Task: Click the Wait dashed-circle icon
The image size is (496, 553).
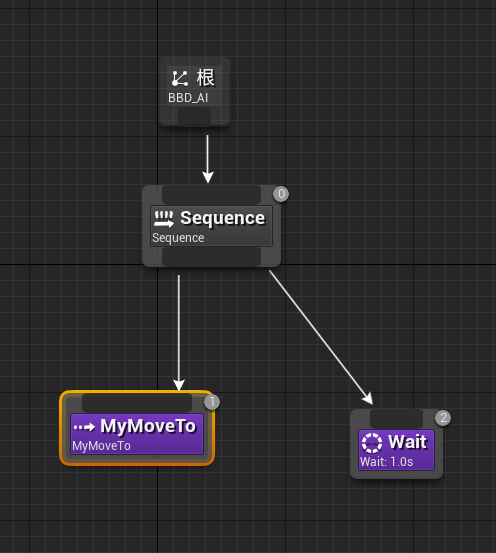Action: click(x=372, y=443)
